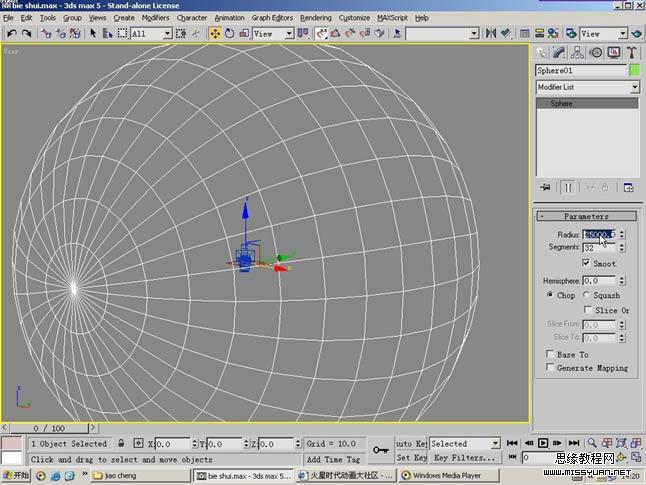
Task: Open the reference coordinate View dropdown
Action: (x=273, y=34)
